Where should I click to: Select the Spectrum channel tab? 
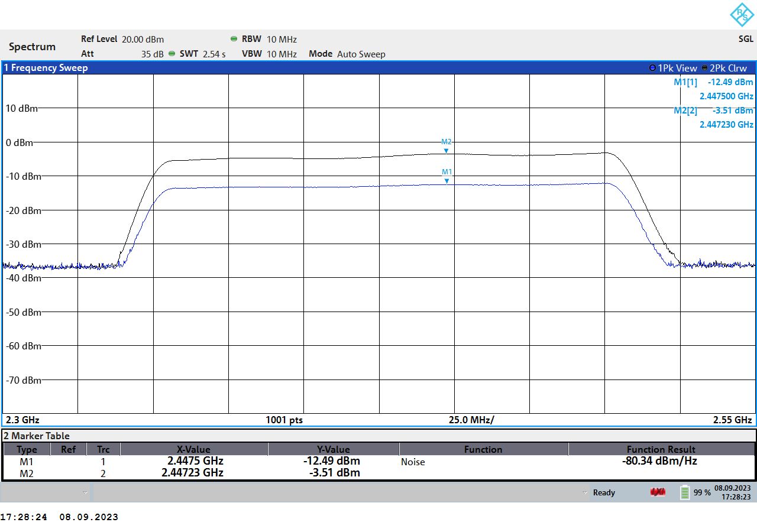point(33,47)
